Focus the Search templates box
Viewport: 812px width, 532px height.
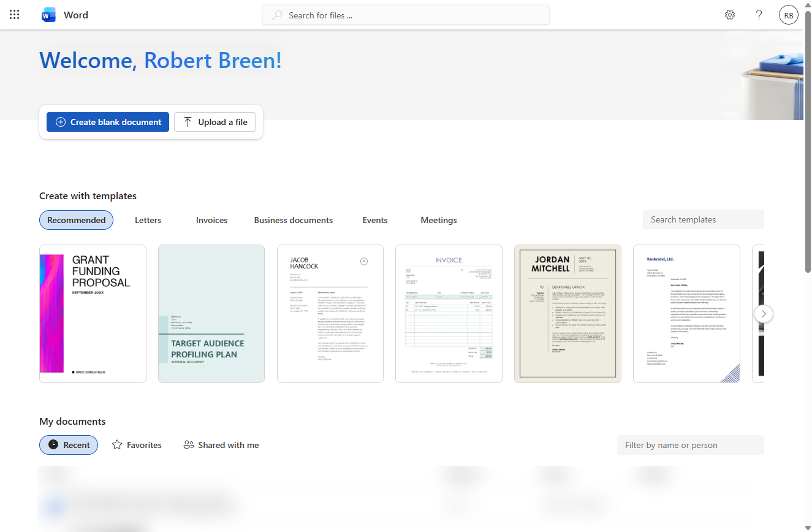point(704,219)
